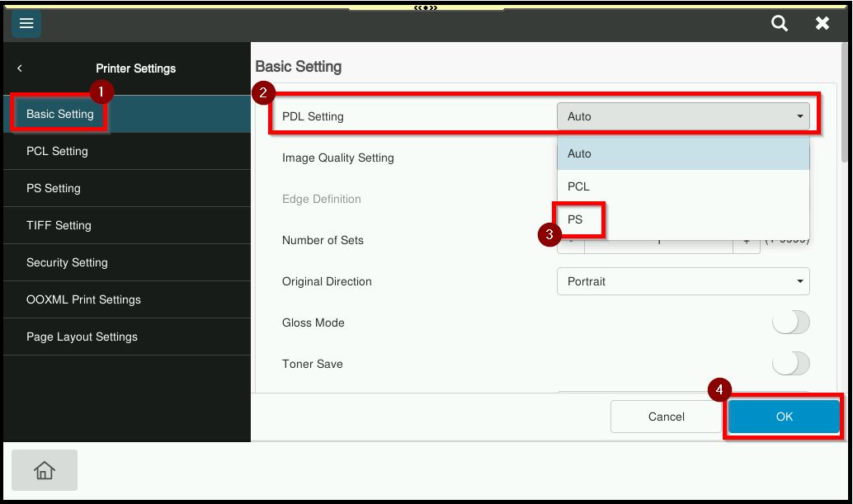The width and height of the screenshot is (853, 504).
Task: Open Page Layout Settings
Action: tap(82, 337)
